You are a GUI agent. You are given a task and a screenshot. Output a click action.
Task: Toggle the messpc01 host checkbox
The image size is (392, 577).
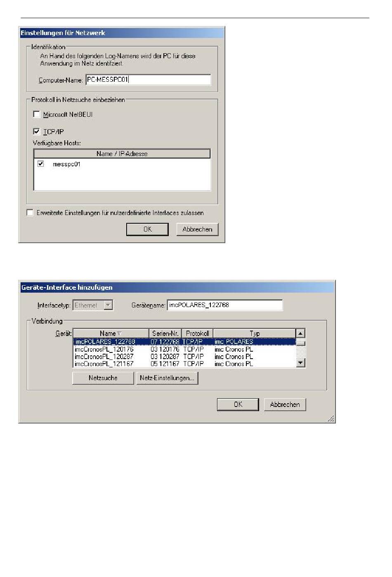click(x=40, y=164)
